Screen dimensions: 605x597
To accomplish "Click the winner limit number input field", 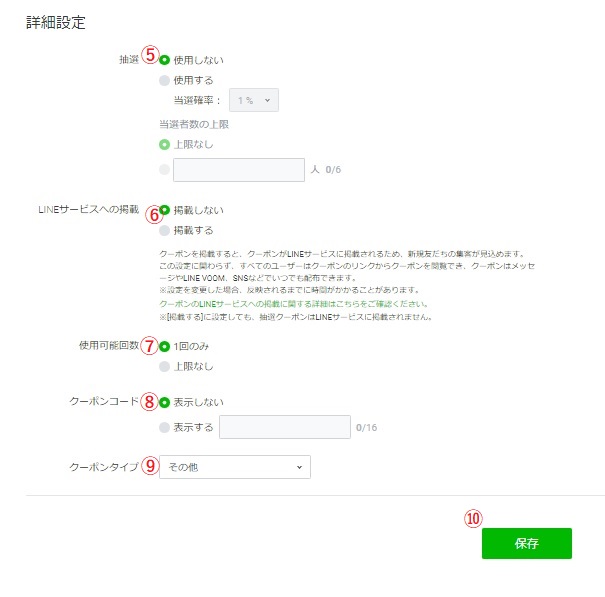I will click(239, 170).
